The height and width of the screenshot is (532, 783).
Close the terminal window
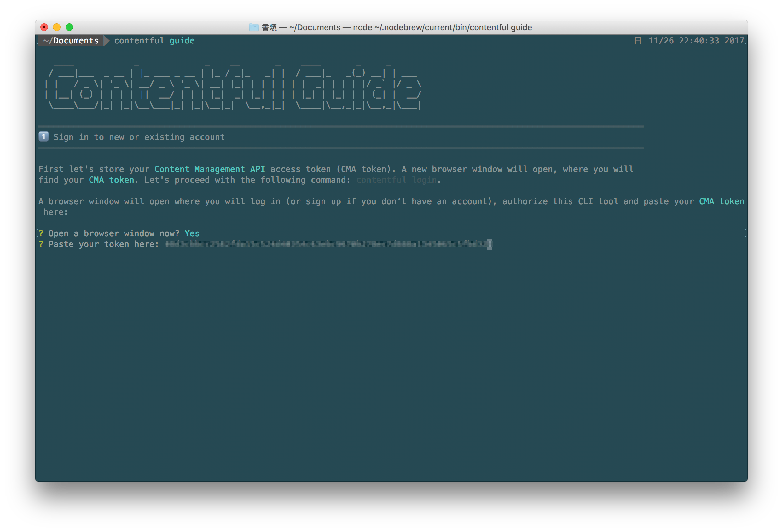[44, 27]
